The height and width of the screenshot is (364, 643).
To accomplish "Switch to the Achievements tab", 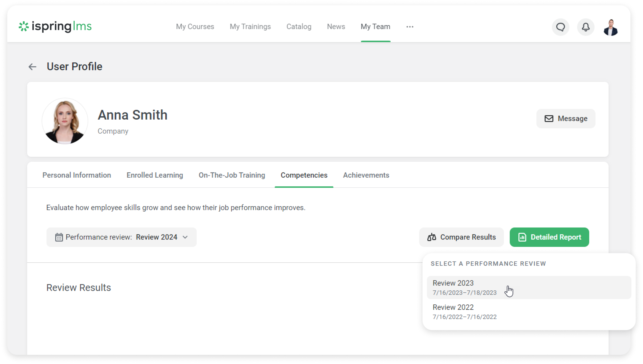I will [x=366, y=175].
